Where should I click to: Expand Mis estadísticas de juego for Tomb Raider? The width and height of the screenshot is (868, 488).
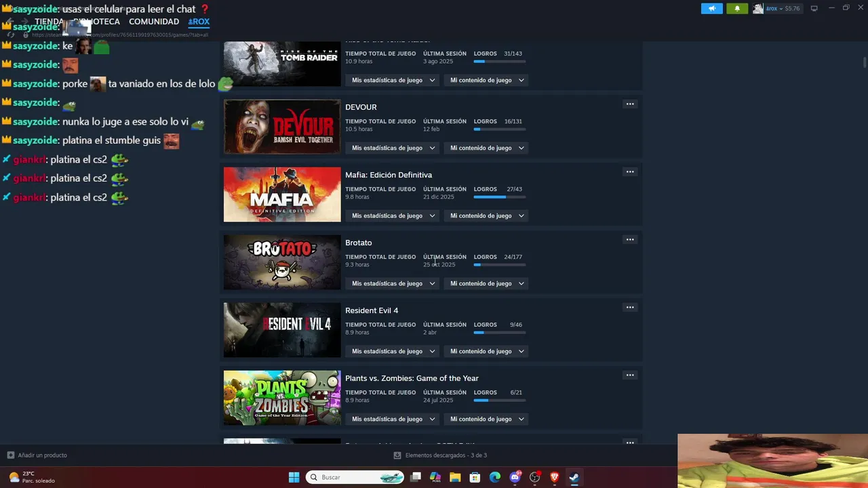tap(393, 80)
